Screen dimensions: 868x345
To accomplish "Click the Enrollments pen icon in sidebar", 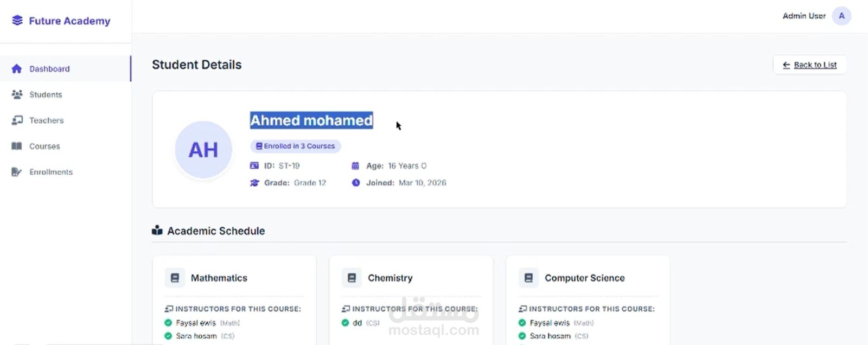I will [17, 172].
